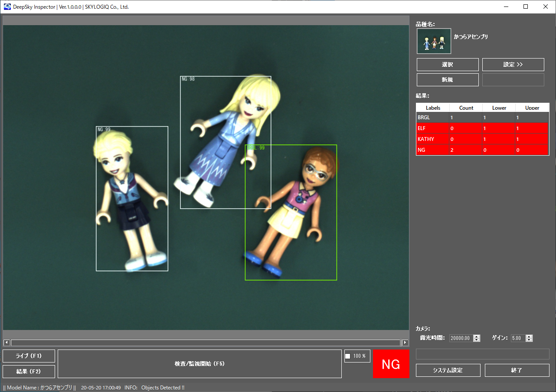Click the Lower column header

click(x=499, y=108)
